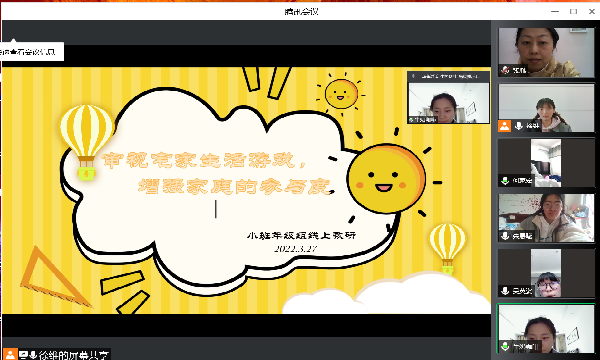Viewport: 600px width, 360px height.
Task: Select the first participant video thumbnail
Action: pyautogui.click(x=546, y=52)
